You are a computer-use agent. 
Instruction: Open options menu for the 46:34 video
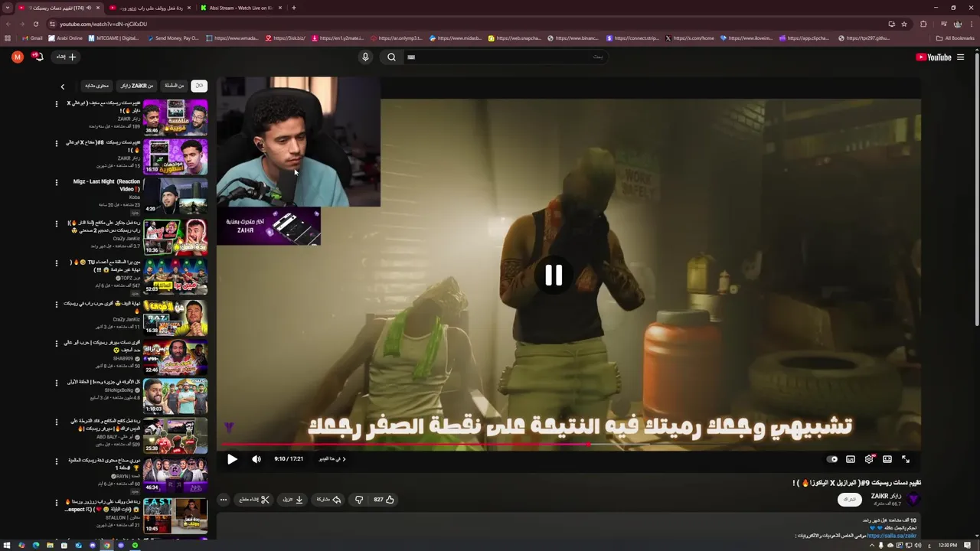click(x=56, y=461)
